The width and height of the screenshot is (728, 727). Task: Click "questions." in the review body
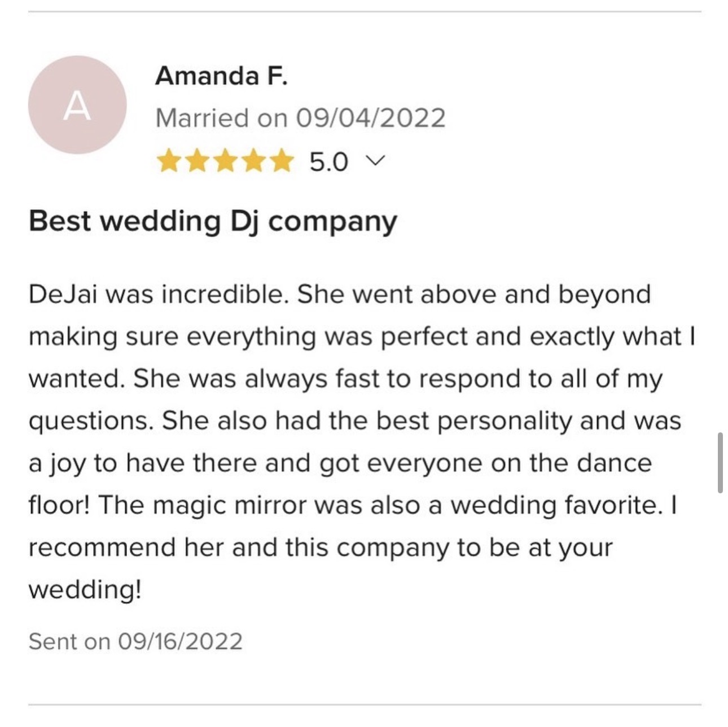point(91,421)
